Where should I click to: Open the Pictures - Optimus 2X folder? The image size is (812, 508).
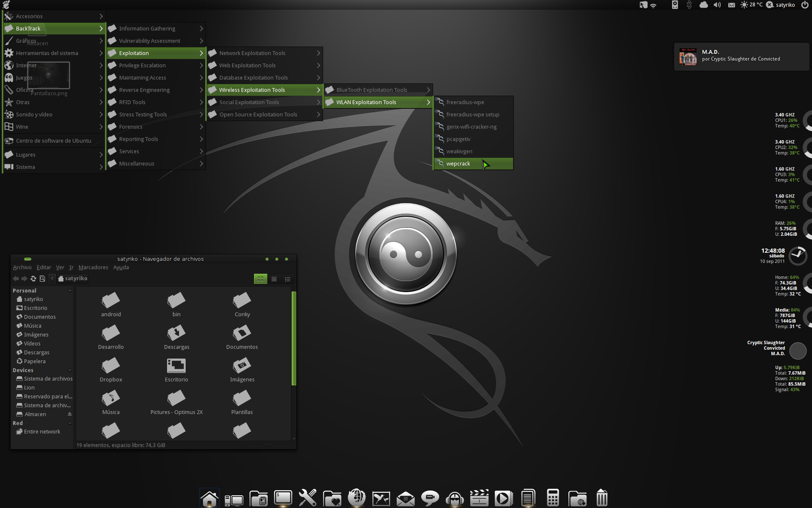(x=176, y=402)
